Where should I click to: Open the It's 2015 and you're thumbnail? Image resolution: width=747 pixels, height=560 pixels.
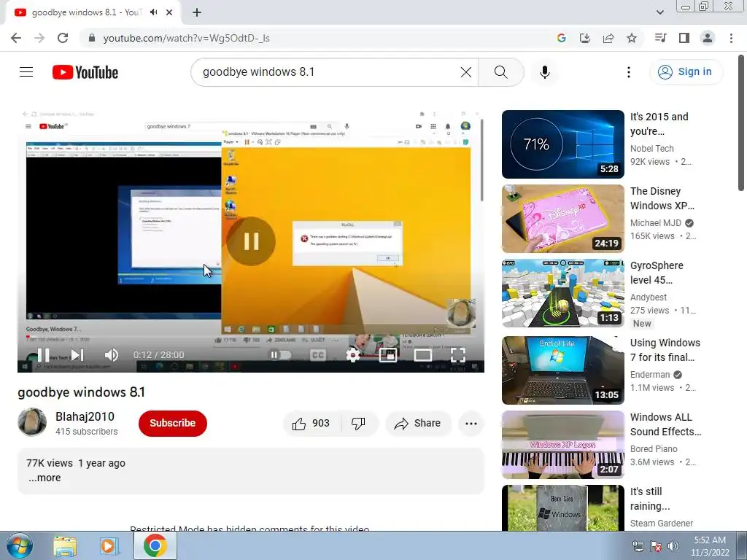562,144
